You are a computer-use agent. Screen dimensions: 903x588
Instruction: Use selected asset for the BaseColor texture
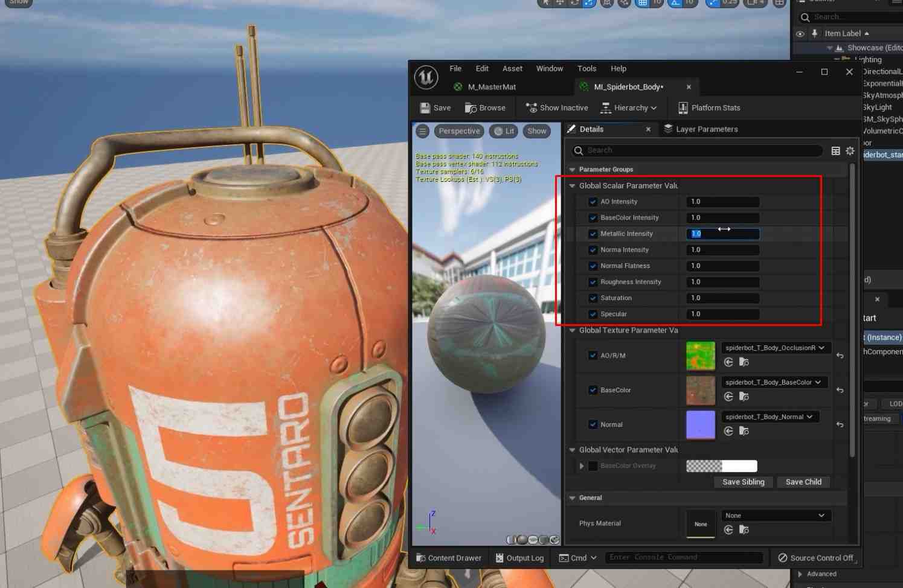[x=728, y=397]
